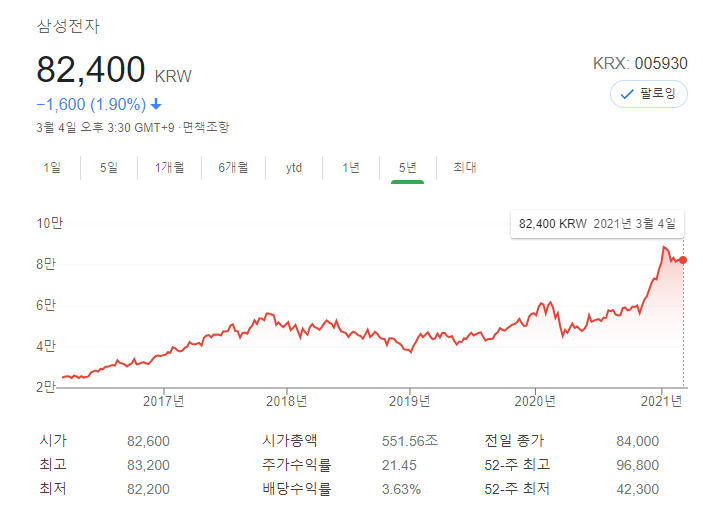Switch chart to 최대 range

[464, 167]
